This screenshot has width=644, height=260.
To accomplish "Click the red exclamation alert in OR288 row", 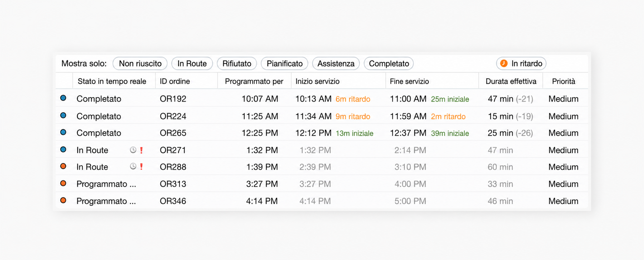I will coord(141,167).
